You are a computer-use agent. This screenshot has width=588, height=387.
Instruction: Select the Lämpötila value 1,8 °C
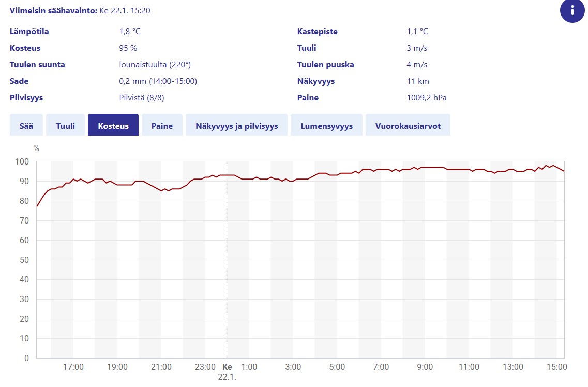[130, 32]
